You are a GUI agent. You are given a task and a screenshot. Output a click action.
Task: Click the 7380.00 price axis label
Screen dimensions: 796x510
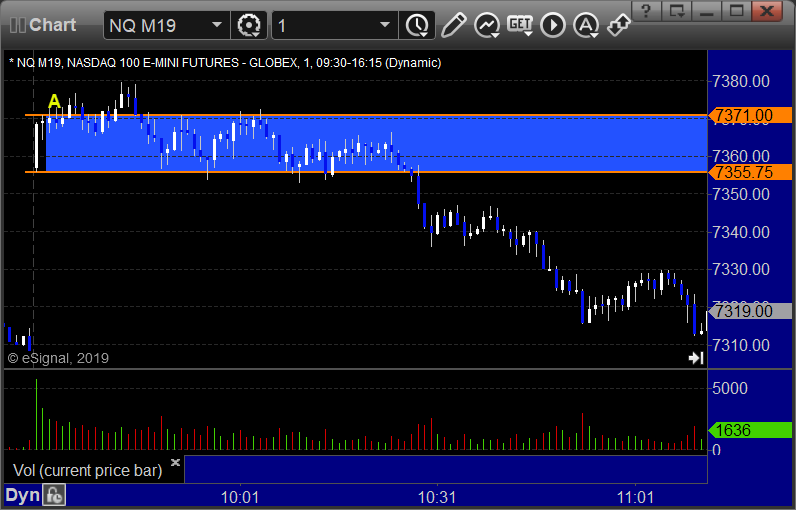click(x=741, y=81)
